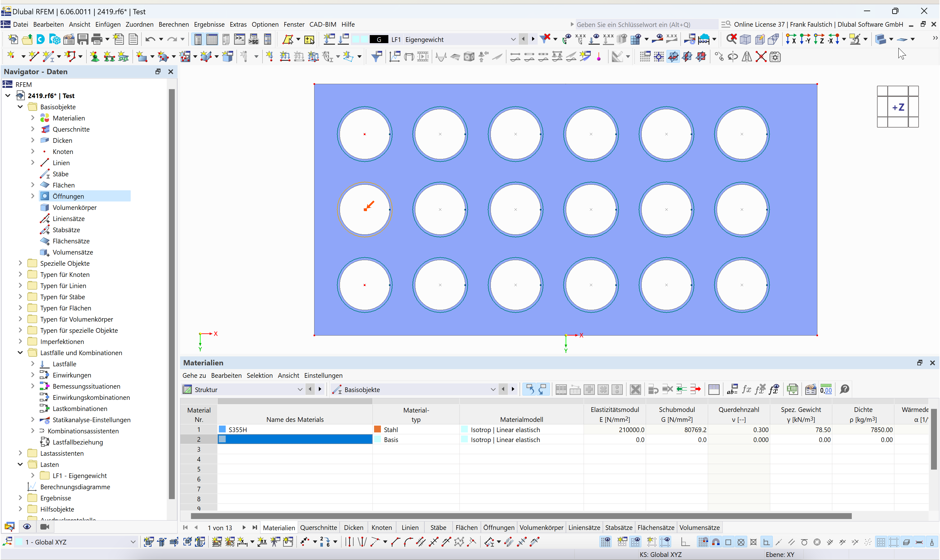The width and height of the screenshot is (940, 560).
Task: Open the calculator icon in Materialien panel
Action: tap(826, 389)
